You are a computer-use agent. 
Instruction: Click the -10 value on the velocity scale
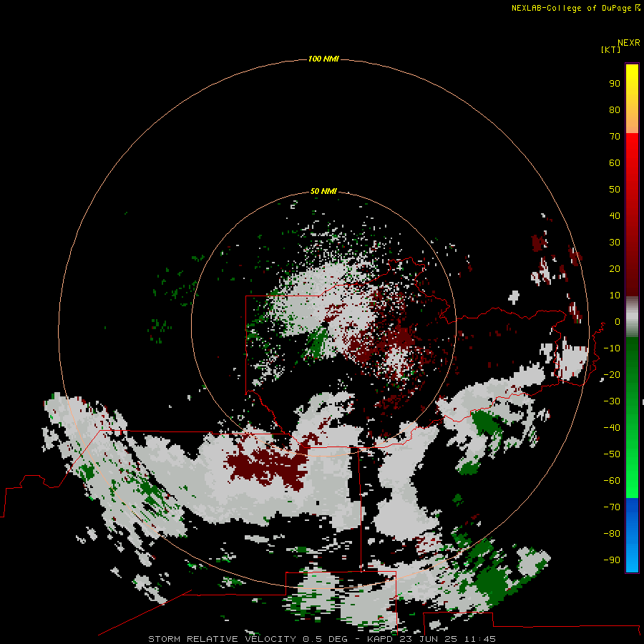[612, 348]
